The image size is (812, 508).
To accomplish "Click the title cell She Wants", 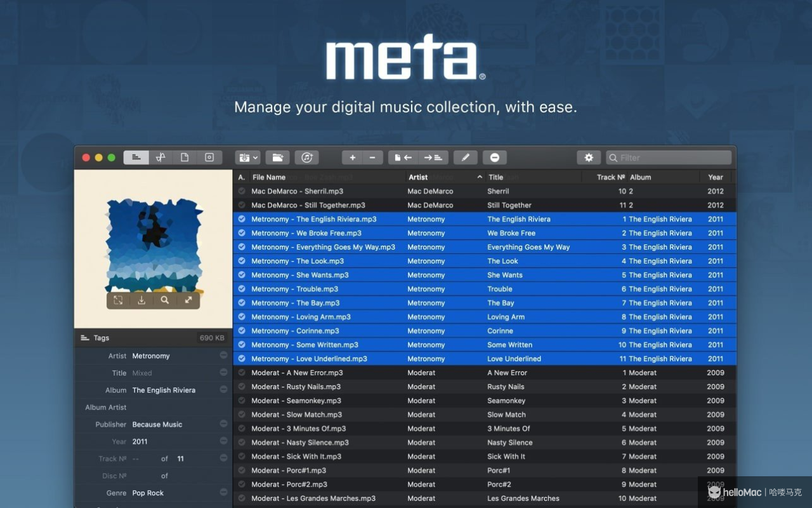I will (x=505, y=275).
